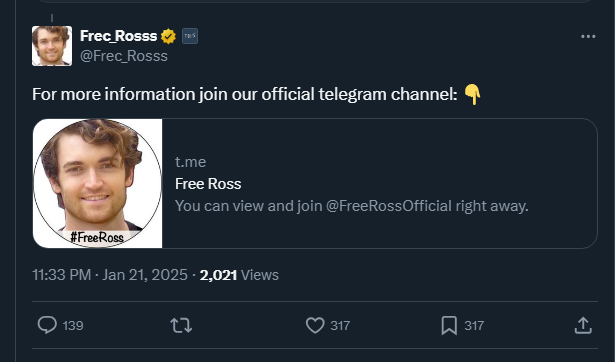Open the Frec_Rosss profile avatar

52,46
